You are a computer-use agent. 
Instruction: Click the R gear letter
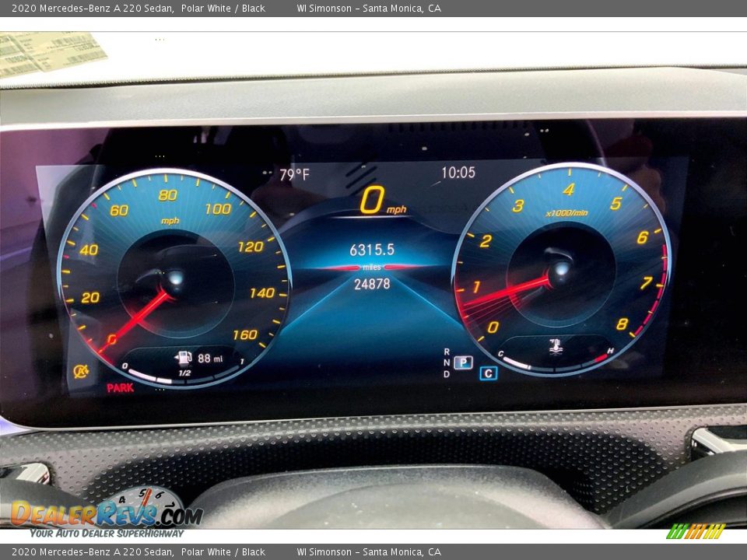click(447, 352)
